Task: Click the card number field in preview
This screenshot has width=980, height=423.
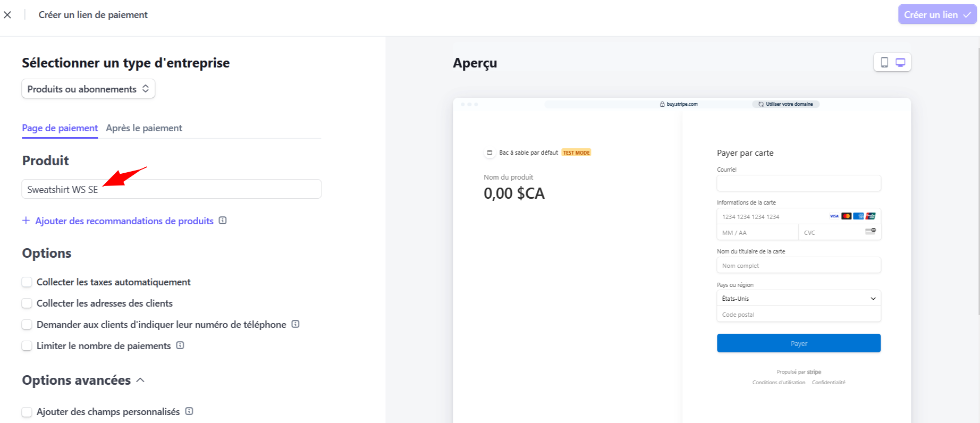Action: coord(799,216)
